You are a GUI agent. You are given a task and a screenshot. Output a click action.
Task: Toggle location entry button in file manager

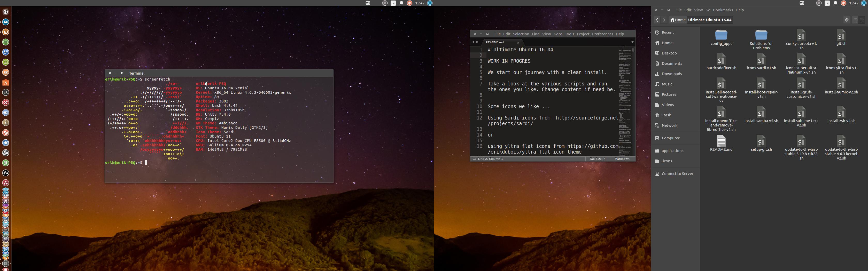click(847, 20)
